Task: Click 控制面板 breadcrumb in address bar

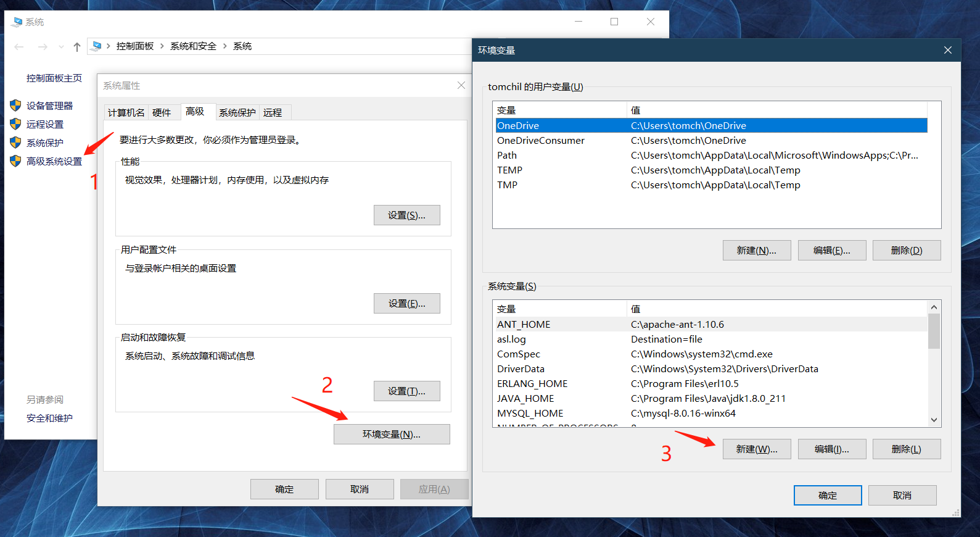Action: 135,46
